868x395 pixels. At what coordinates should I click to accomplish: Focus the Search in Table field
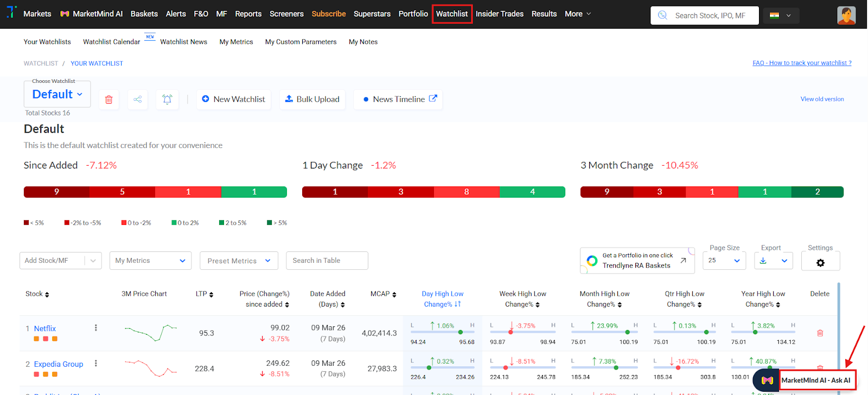coord(327,261)
